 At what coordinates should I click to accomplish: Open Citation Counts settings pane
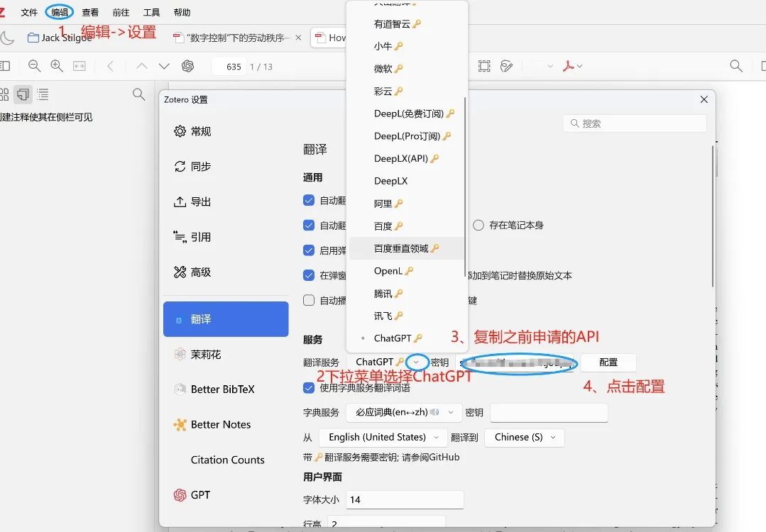(226, 460)
